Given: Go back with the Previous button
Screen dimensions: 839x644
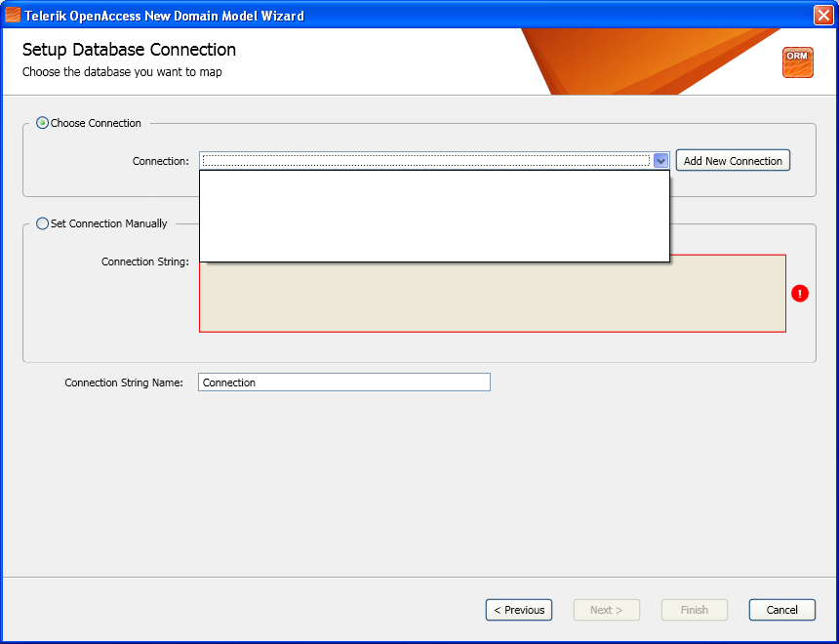Looking at the screenshot, I should click(519, 610).
